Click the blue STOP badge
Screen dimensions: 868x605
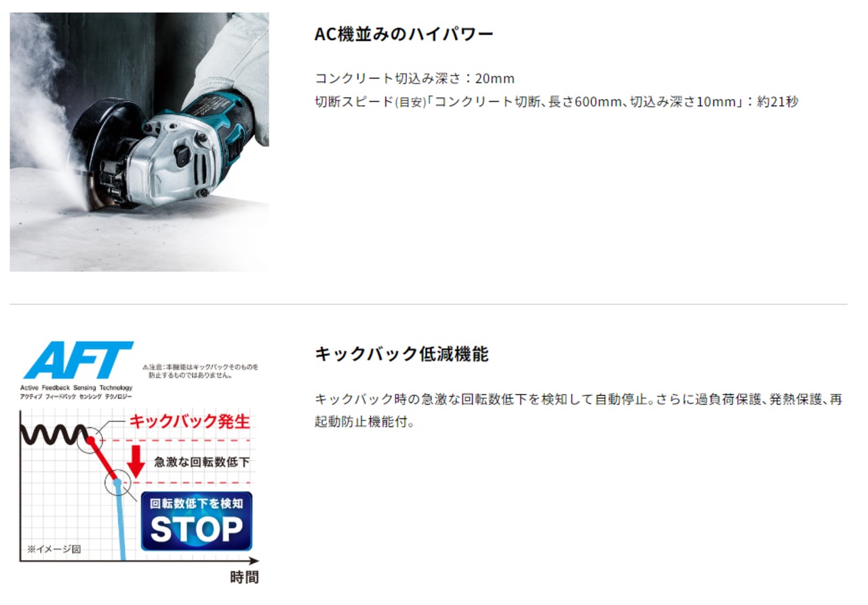197,520
